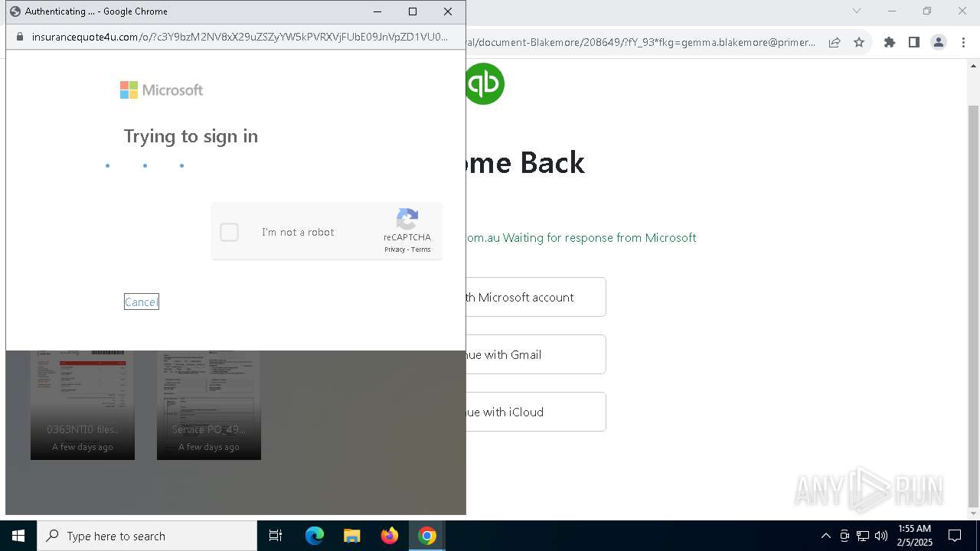Screen dimensions: 980x551
Task: Click the Trying to sign in heading
Action: [x=191, y=136]
